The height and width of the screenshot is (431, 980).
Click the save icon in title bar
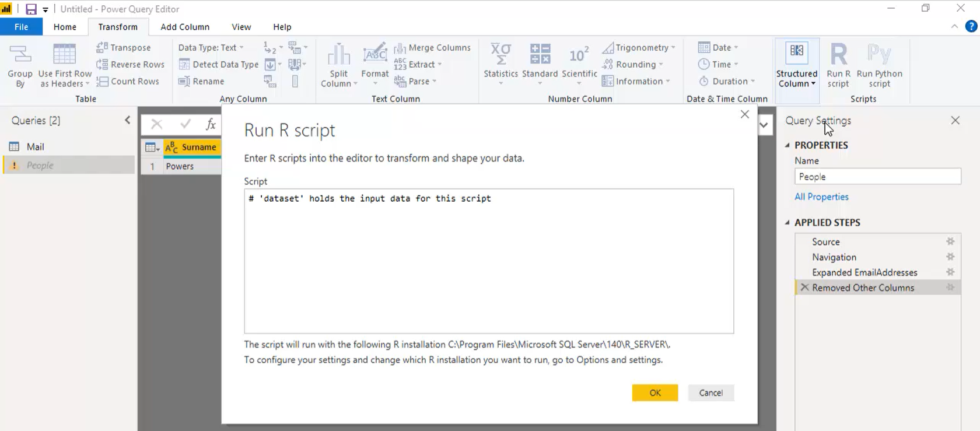pos(31,9)
